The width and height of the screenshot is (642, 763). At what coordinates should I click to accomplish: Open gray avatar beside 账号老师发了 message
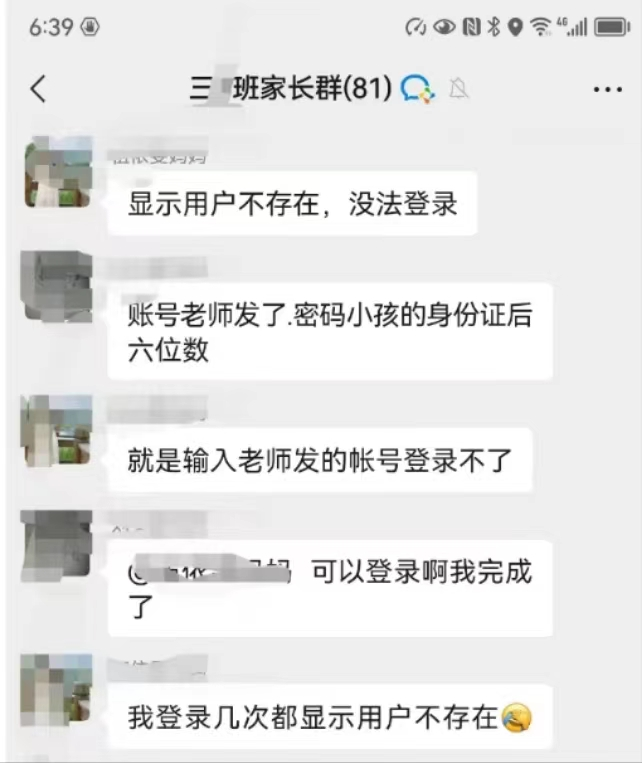(x=57, y=286)
